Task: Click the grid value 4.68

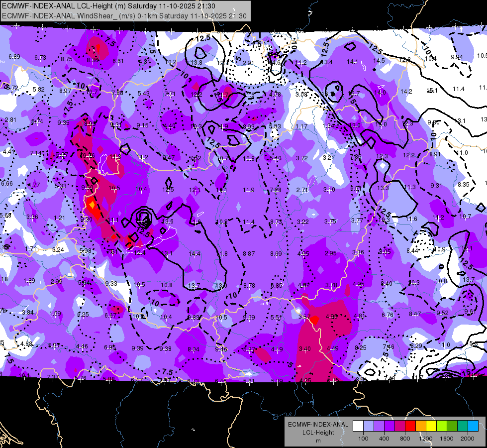Action: 26,344
